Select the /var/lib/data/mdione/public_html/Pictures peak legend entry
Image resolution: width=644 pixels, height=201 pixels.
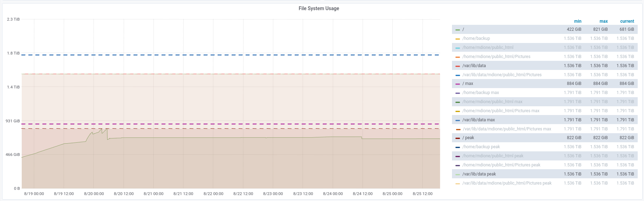click(x=507, y=183)
